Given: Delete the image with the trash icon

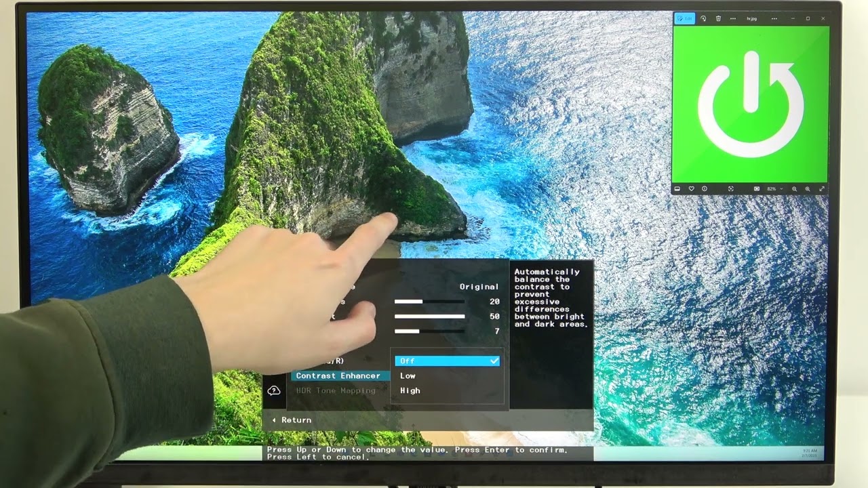Looking at the screenshot, I should [718, 18].
